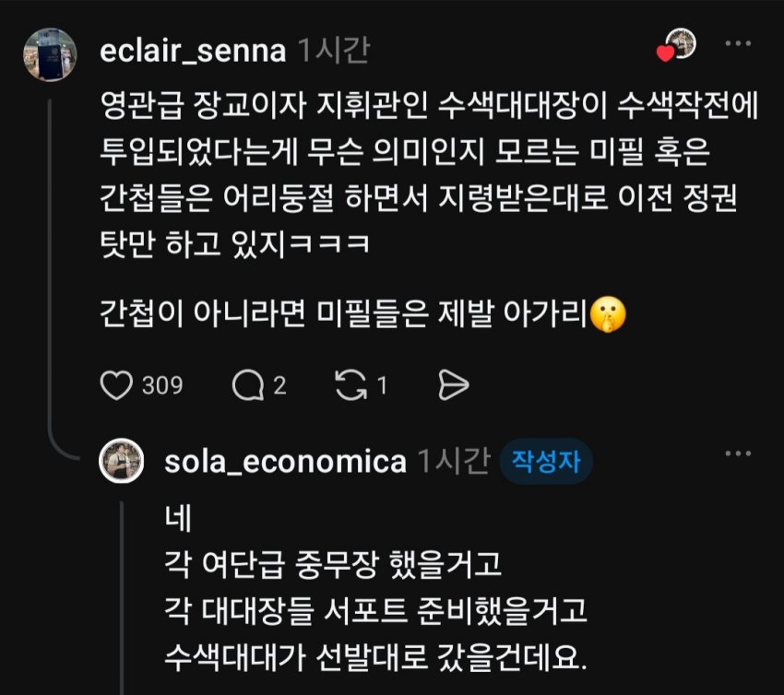View the repost count of 1

coord(382,385)
